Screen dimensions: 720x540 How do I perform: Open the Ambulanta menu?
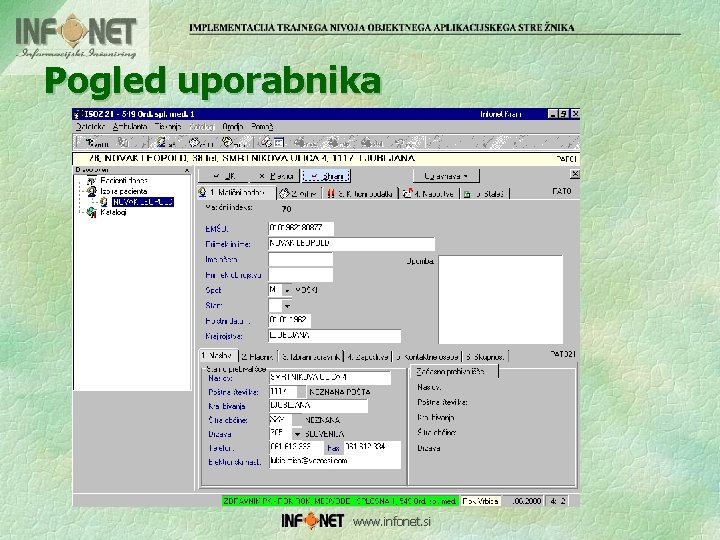(130, 127)
